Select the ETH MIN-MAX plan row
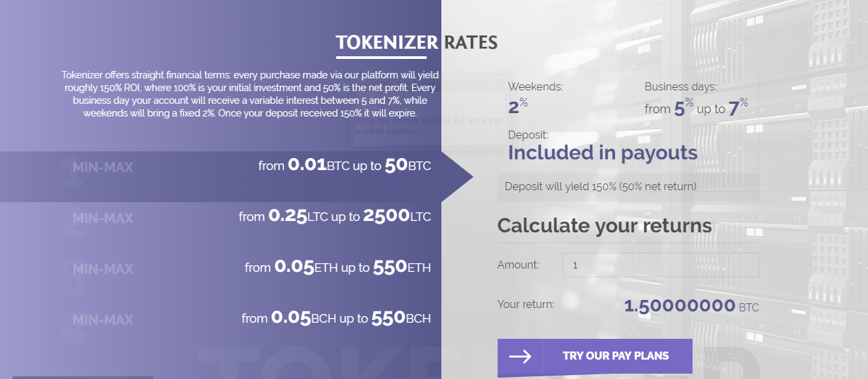This screenshot has height=379, width=868. [220, 268]
